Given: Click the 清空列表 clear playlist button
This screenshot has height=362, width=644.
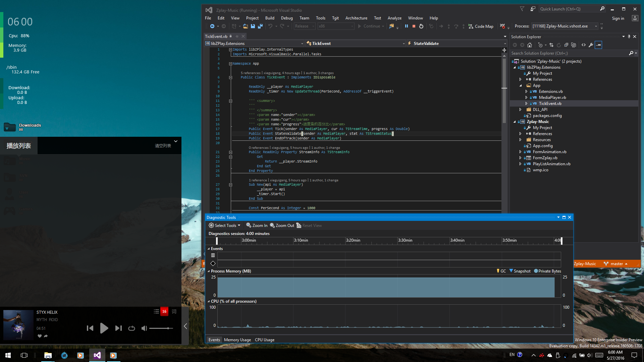Looking at the screenshot, I should click(x=163, y=146).
